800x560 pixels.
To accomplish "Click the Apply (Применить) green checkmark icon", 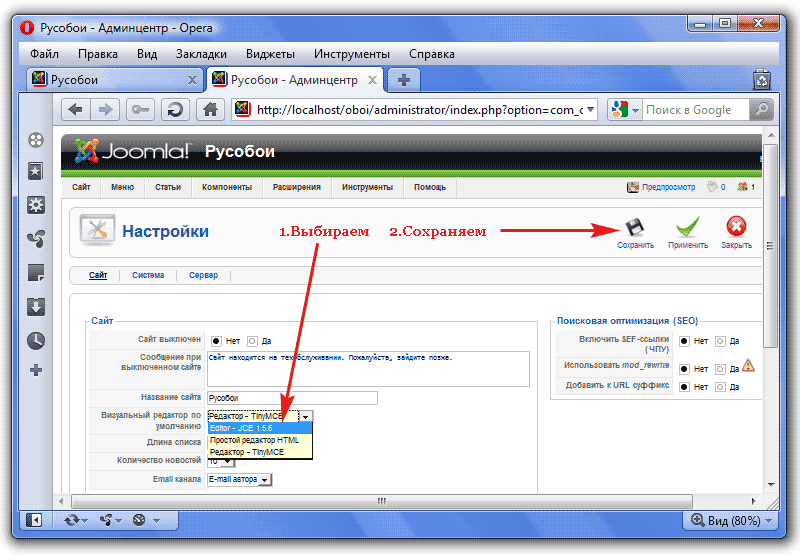I will tap(687, 228).
